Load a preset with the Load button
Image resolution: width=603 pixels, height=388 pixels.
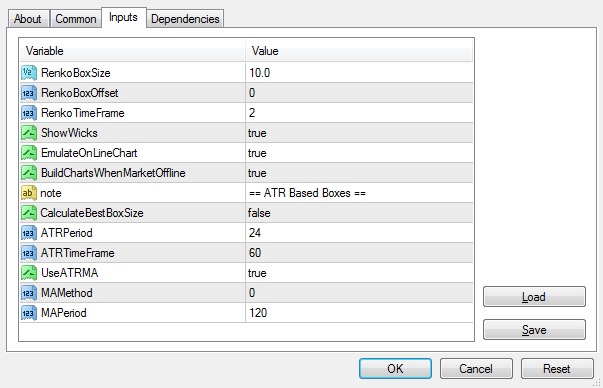pos(534,296)
